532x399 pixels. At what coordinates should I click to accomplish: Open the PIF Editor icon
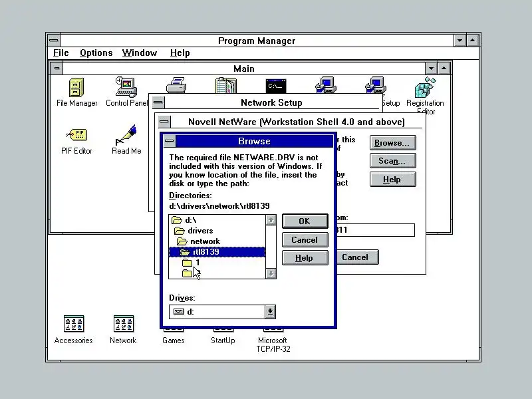(x=76, y=135)
